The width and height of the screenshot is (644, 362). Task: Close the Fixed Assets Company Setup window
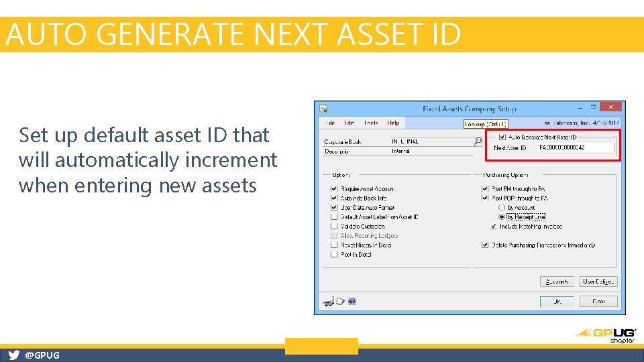[610, 107]
